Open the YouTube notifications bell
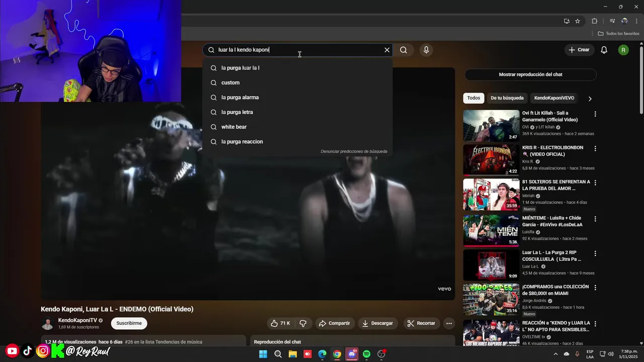This screenshot has width=644, height=362. pos(604,50)
